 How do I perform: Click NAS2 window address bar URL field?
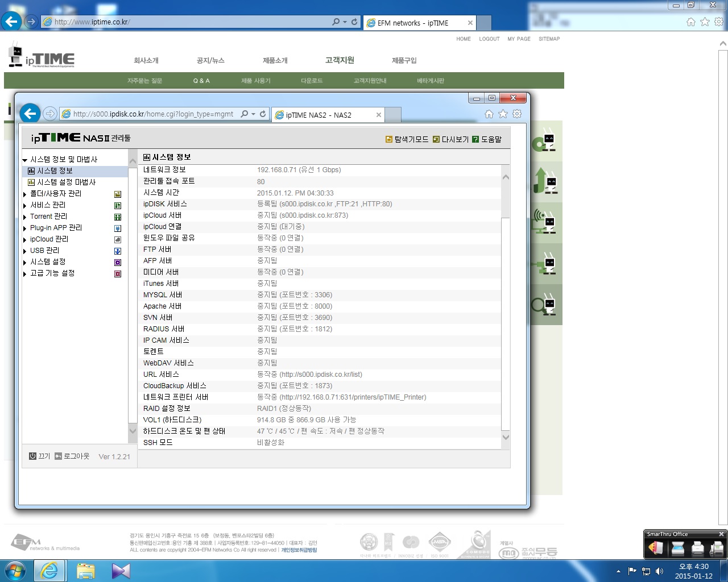(153, 114)
